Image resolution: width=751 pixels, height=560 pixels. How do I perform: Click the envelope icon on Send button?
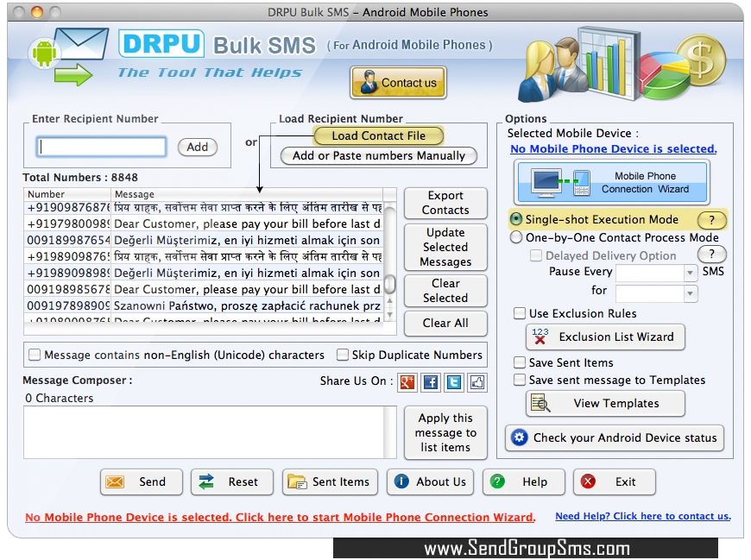[115, 481]
